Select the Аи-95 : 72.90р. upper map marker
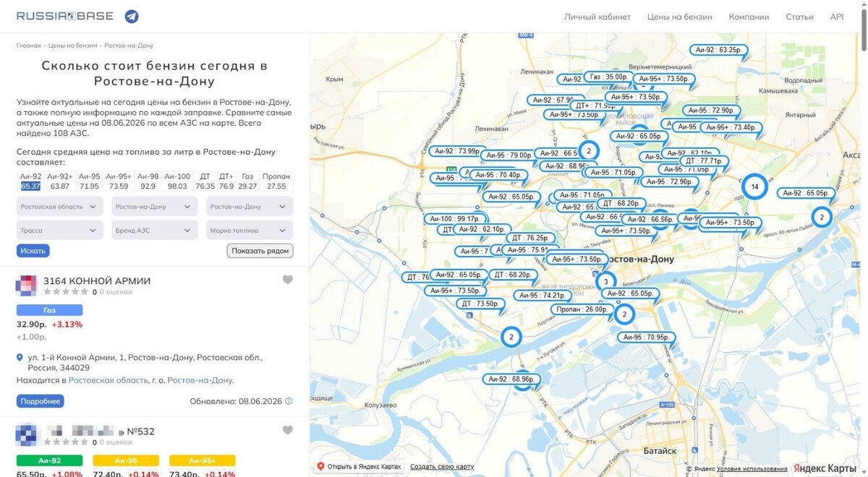The height and width of the screenshot is (477, 868). 712,111
